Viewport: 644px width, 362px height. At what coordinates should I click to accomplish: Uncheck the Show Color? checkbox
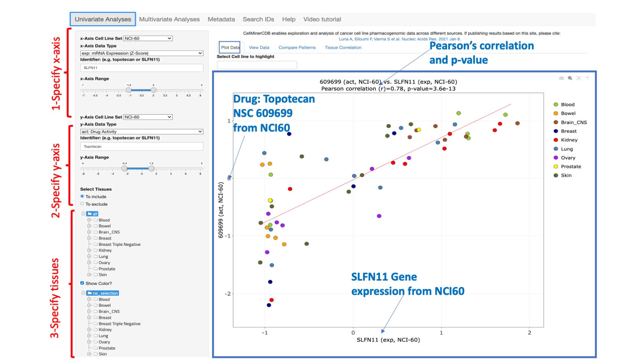(x=82, y=283)
